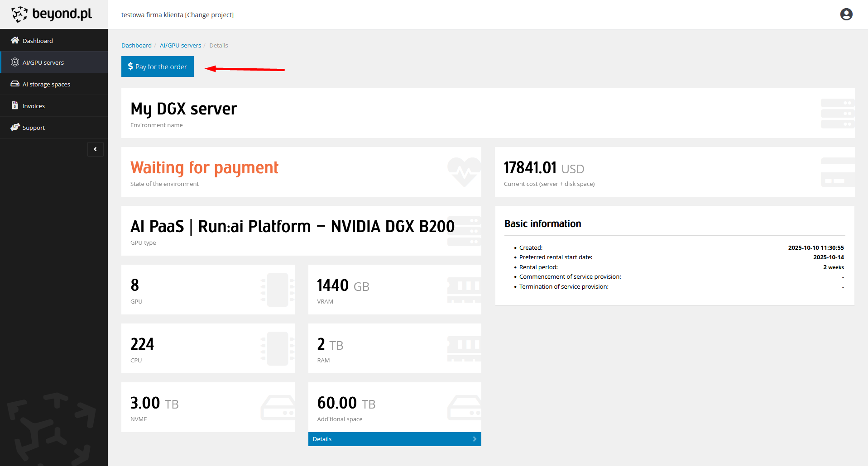Click the AI PaaS Run:ai Platform GPU type
This screenshot has height=466, width=868.
(293, 226)
